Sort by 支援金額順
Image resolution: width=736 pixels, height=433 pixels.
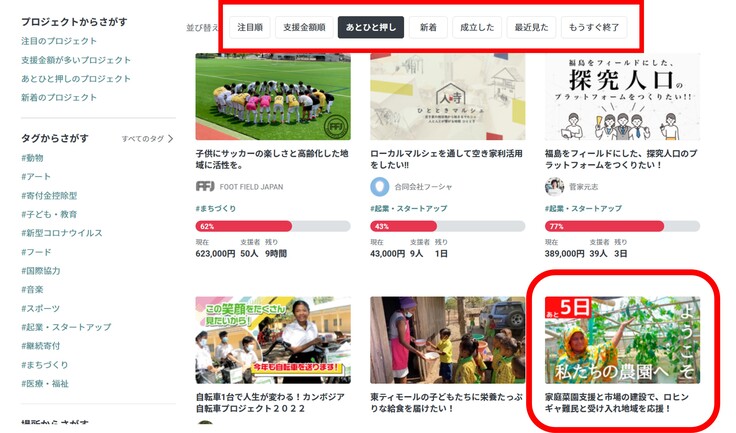tap(304, 27)
